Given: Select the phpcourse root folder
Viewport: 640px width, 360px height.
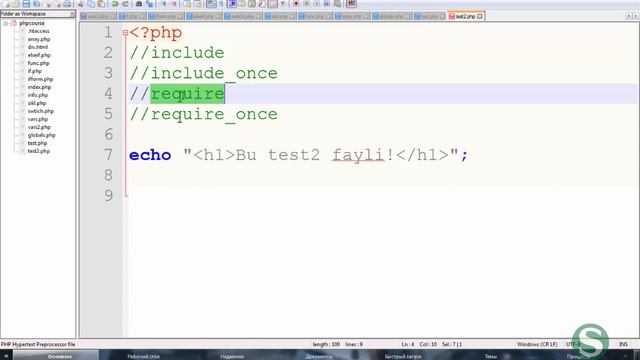Looking at the screenshot, I should [32, 23].
